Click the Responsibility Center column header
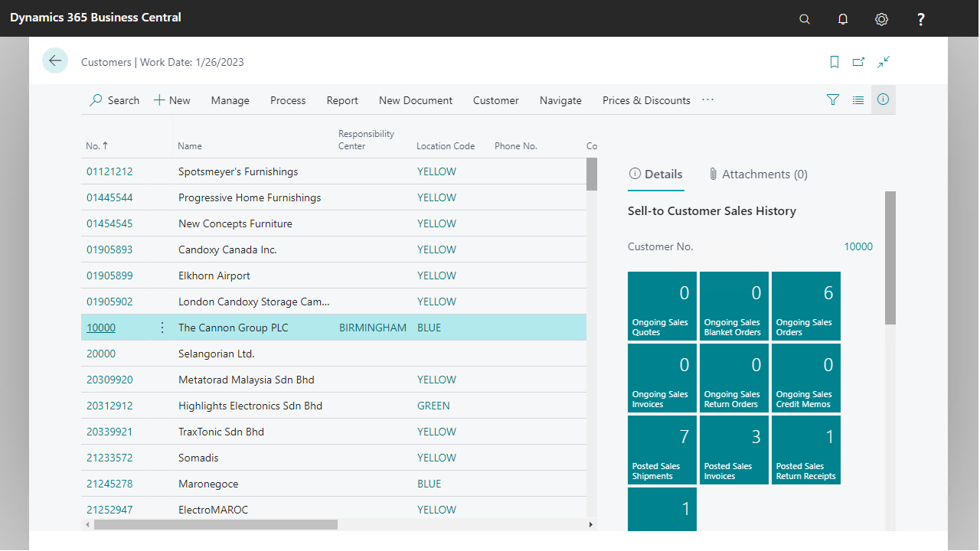The height and width of the screenshot is (551, 980). click(x=367, y=140)
